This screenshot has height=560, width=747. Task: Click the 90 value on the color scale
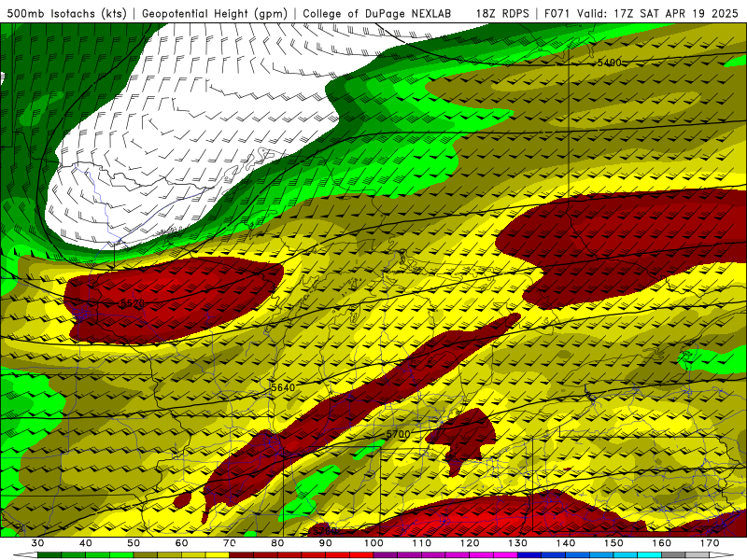[325, 543]
